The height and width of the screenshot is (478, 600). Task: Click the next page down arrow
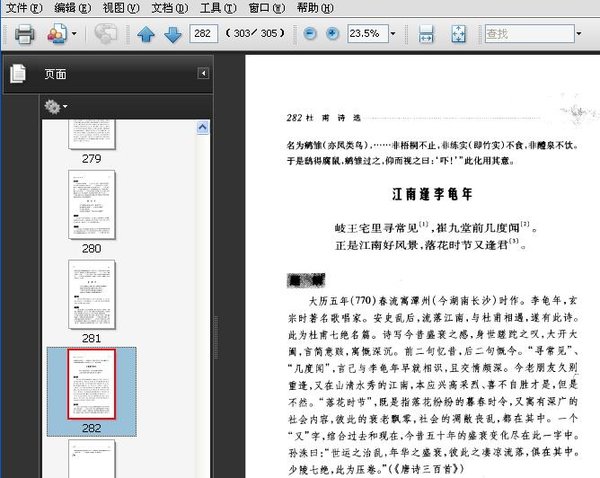[172, 34]
